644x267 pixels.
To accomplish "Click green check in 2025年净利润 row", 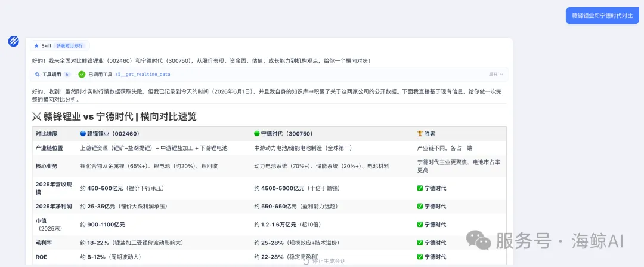I will pos(420,207).
